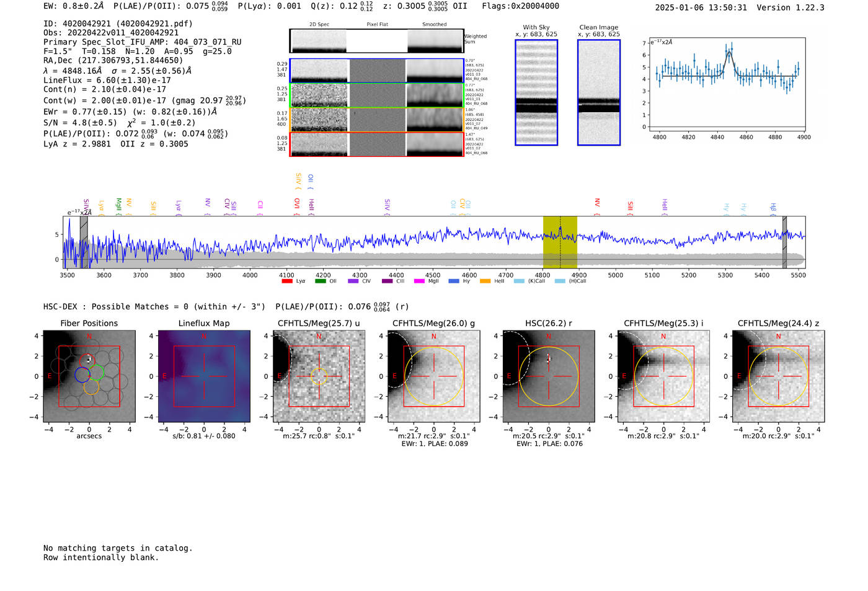Click the green-bordered 2D spectrum fiber row
The width and height of the screenshot is (868, 591).
point(376,96)
